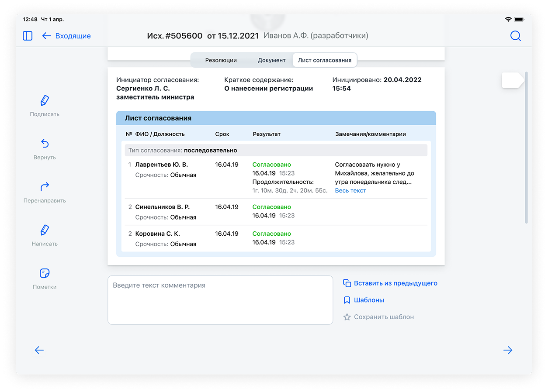
Task: Click the white tag handle on right edge
Action: [x=512, y=80]
